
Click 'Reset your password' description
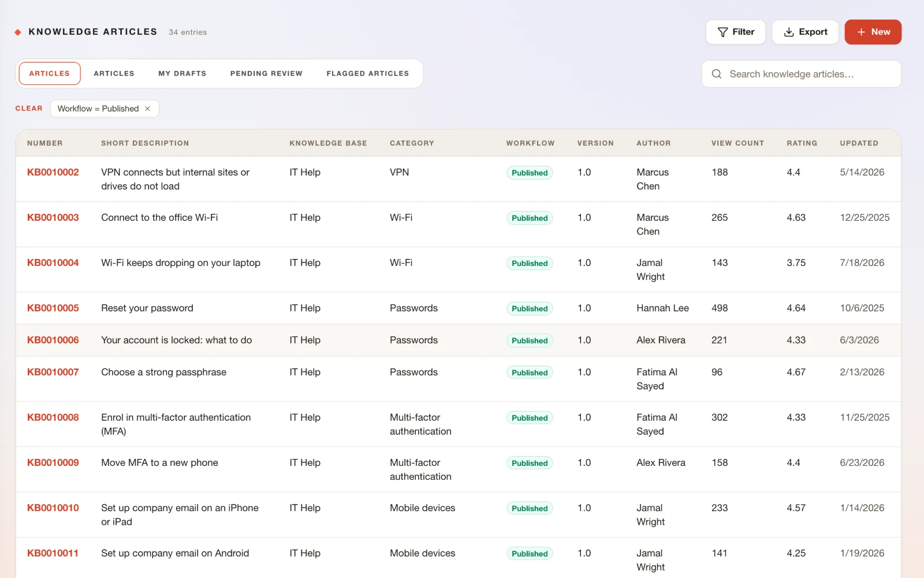tap(147, 308)
